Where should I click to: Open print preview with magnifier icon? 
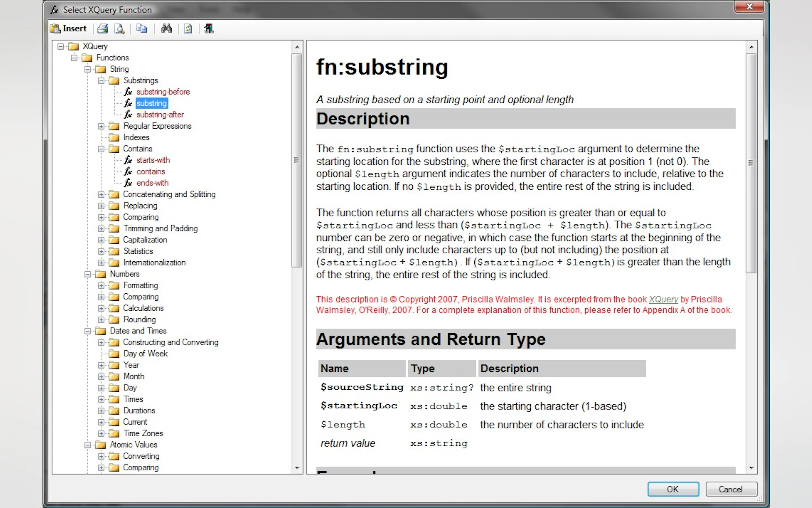coord(120,28)
